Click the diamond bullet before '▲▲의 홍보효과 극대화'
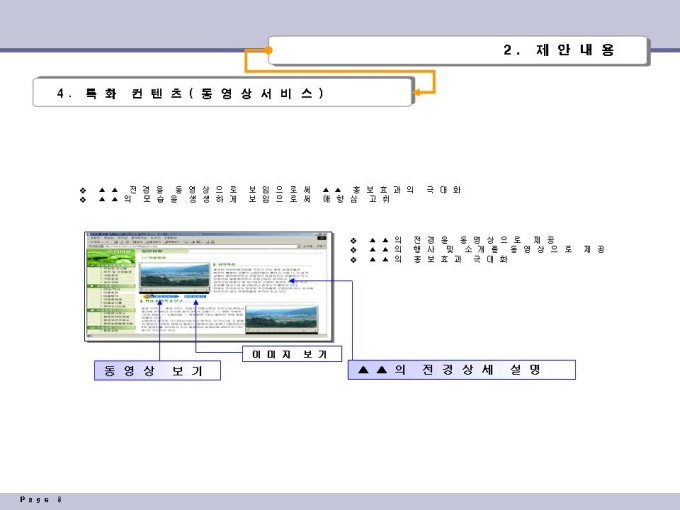680x510 pixels. point(353,260)
